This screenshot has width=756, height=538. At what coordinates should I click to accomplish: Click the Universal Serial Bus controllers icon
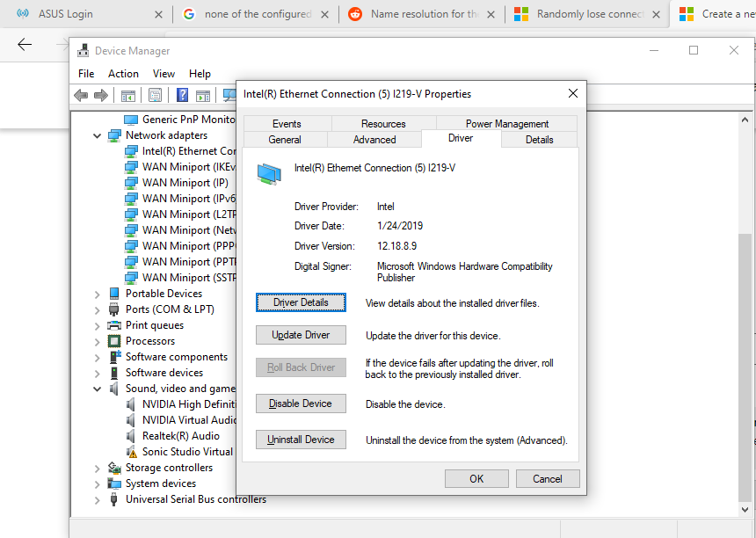point(114,499)
